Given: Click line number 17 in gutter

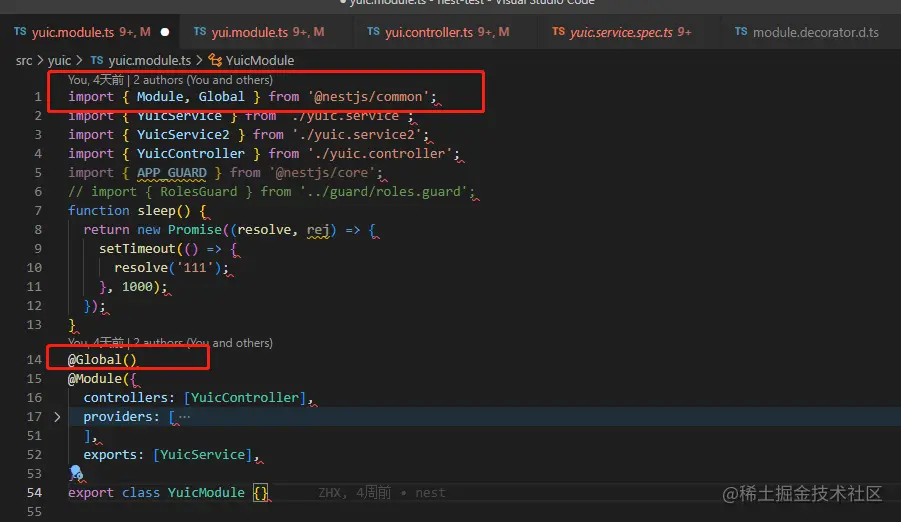Looking at the screenshot, I should [x=34, y=417].
